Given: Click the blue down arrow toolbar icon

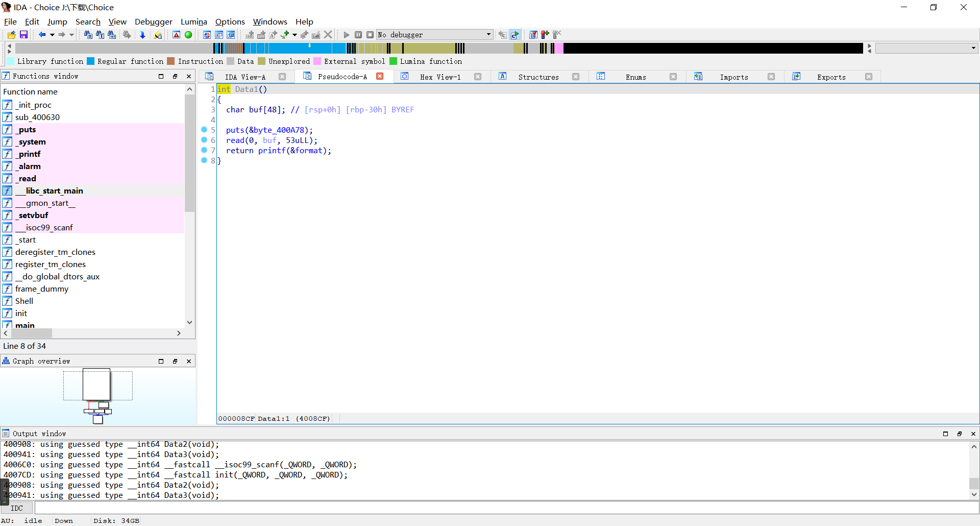Looking at the screenshot, I should click(142, 35).
